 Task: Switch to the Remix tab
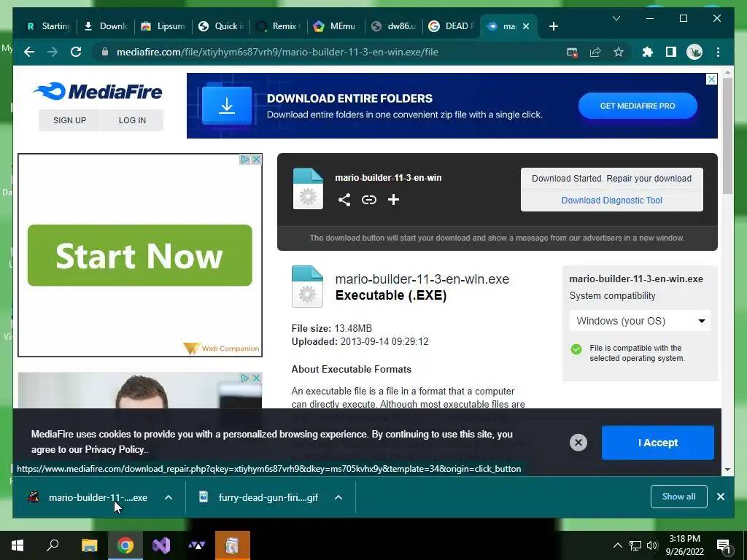point(278,26)
